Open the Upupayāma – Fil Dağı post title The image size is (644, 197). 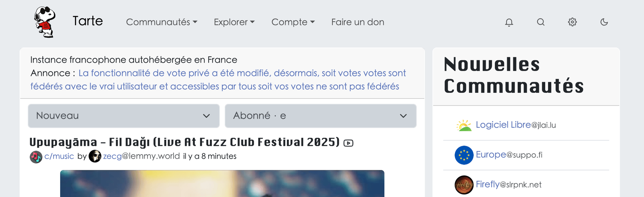coord(184,142)
